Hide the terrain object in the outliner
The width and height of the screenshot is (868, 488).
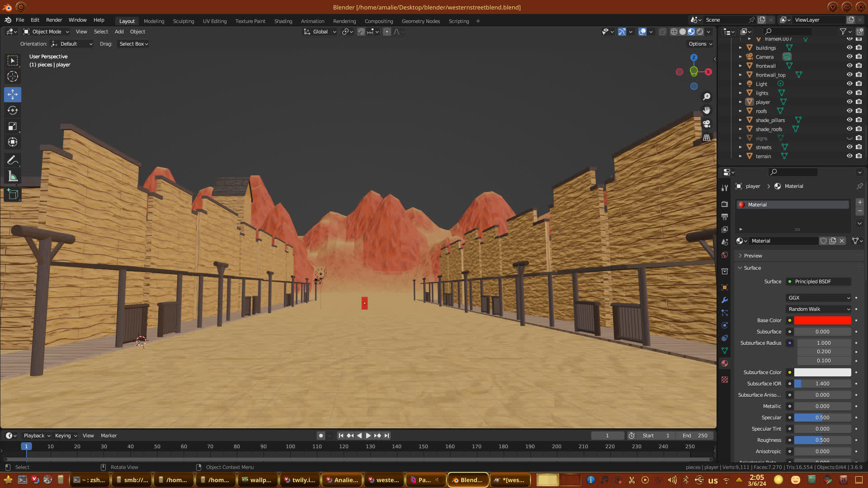(x=849, y=156)
